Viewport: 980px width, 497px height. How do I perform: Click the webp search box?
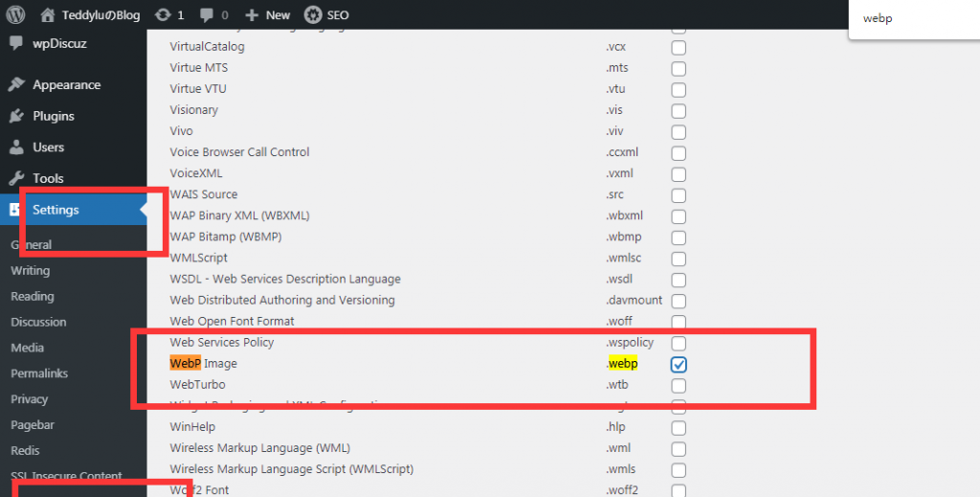pos(914,19)
